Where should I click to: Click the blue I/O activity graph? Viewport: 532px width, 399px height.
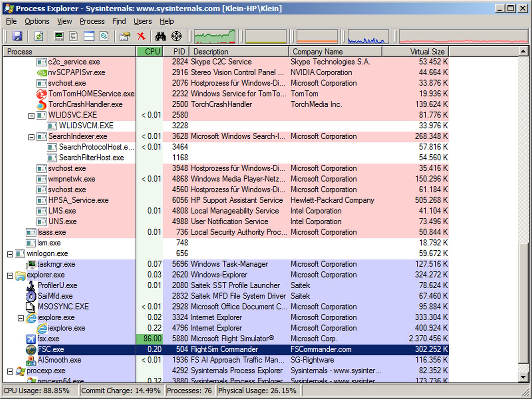368,36
